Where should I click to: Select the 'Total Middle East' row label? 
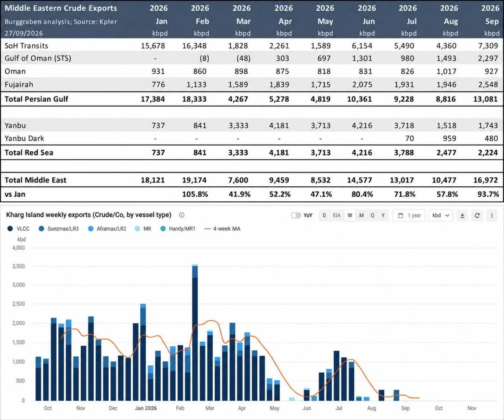35,180
